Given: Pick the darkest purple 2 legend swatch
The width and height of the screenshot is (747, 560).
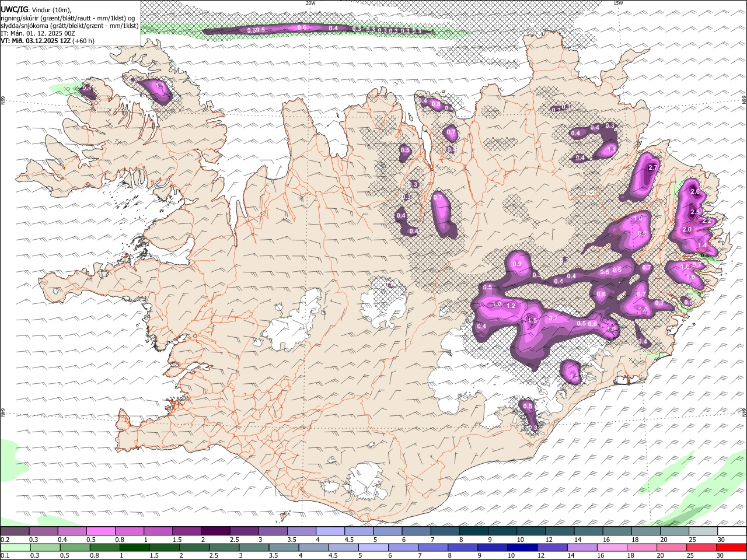Looking at the screenshot, I should click(215, 531).
